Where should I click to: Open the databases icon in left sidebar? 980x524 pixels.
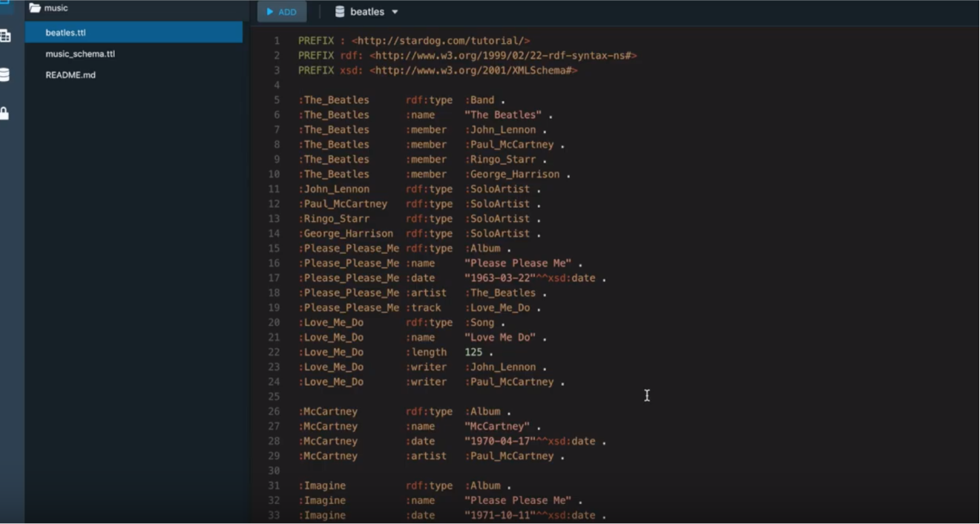[4, 75]
